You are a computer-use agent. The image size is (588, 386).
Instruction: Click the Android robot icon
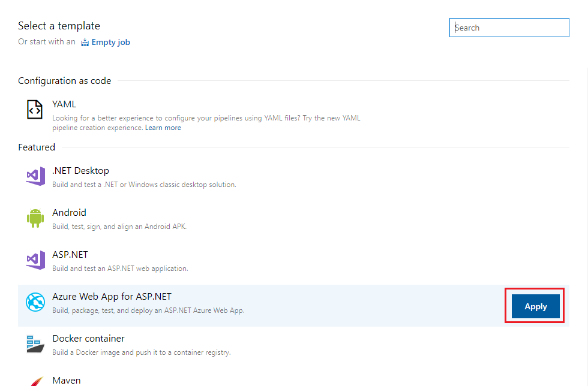click(x=35, y=218)
